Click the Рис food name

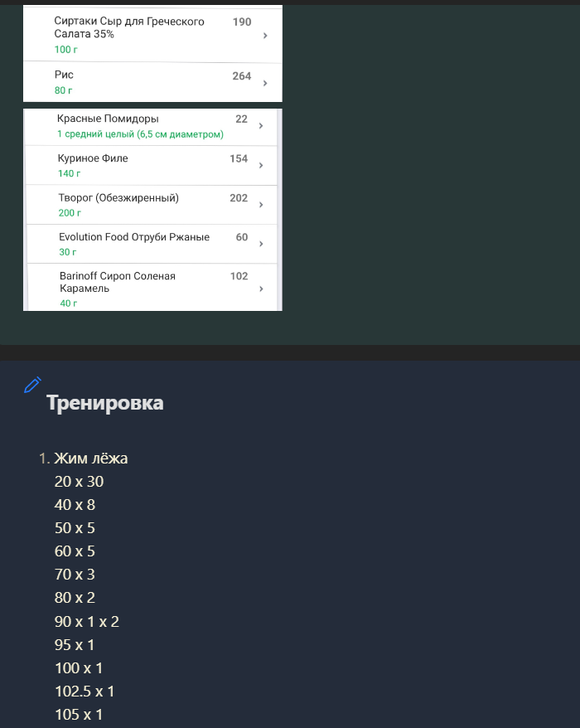pos(64,75)
